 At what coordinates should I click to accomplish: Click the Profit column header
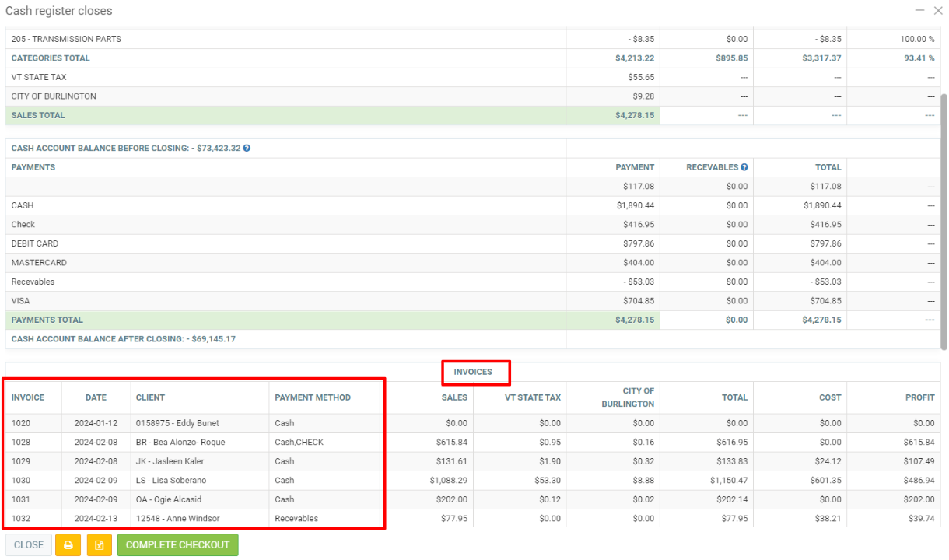[x=919, y=397]
